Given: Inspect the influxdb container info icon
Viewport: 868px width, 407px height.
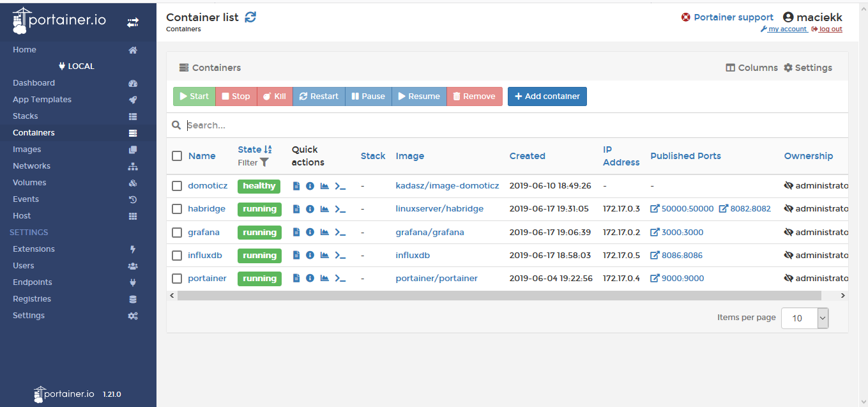Looking at the screenshot, I should click(x=310, y=256).
